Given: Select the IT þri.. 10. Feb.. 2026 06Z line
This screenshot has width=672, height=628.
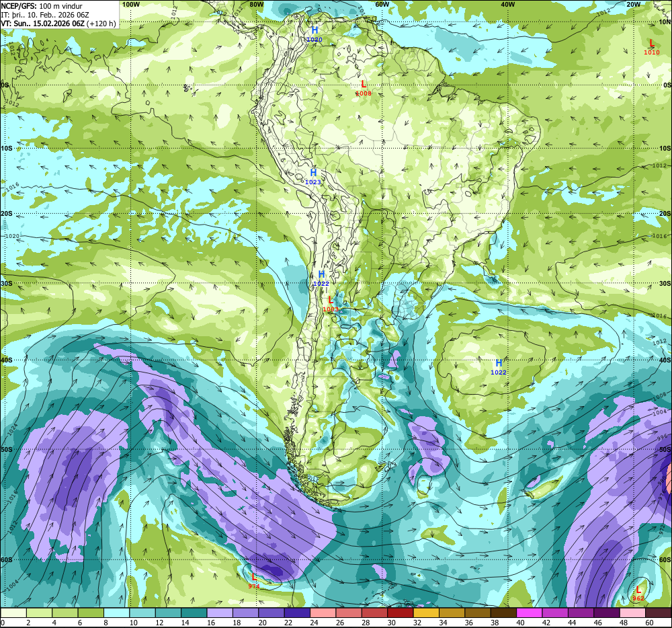Looking at the screenshot, I should pos(45,15).
